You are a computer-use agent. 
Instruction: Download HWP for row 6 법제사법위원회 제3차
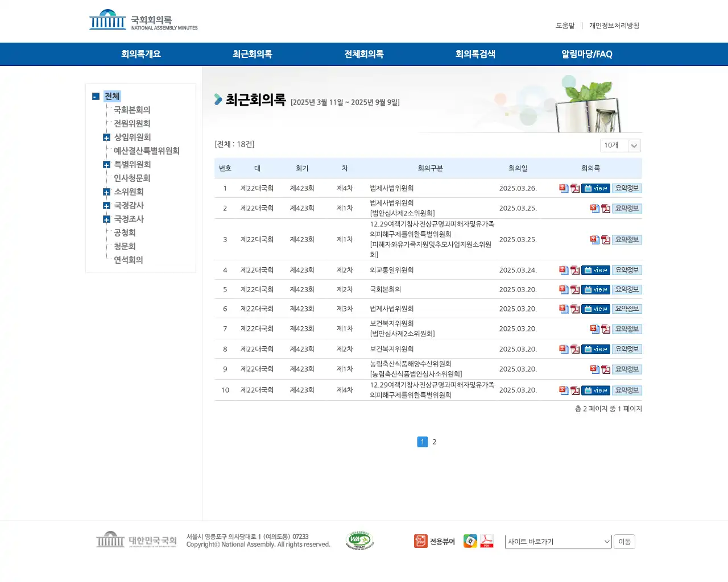pyautogui.click(x=564, y=309)
